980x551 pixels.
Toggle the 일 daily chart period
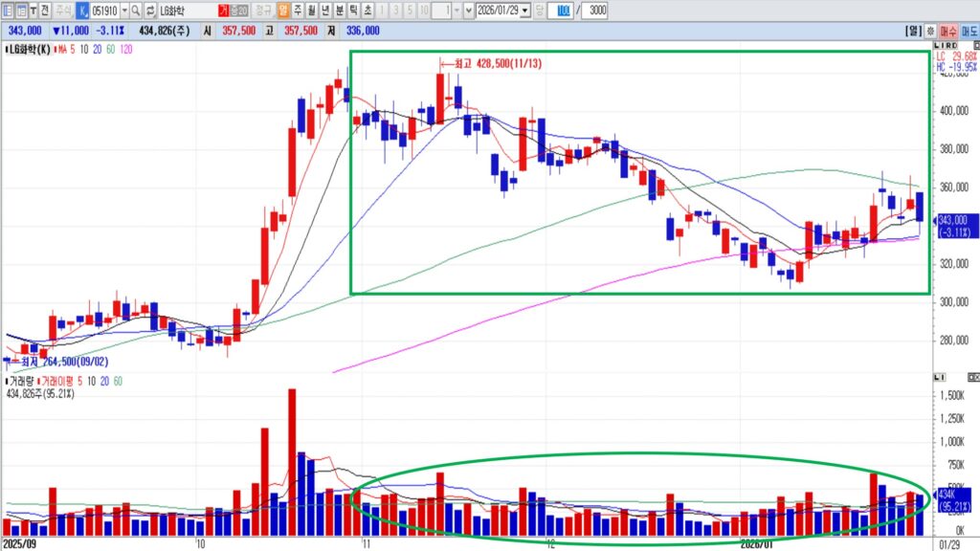click(x=284, y=11)
